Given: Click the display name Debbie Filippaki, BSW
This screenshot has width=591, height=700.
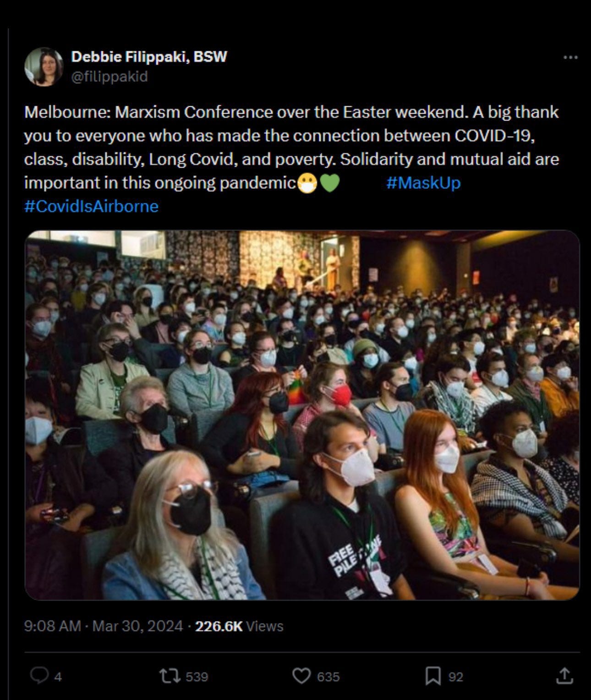Looking at the screenshot, I should click(x=149, y=57).
